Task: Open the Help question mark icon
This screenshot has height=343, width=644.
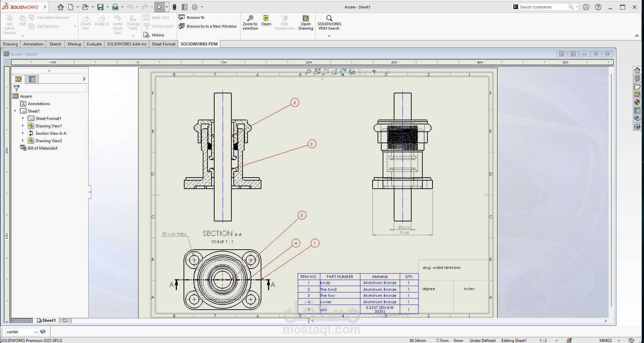Action: point(598,7)
